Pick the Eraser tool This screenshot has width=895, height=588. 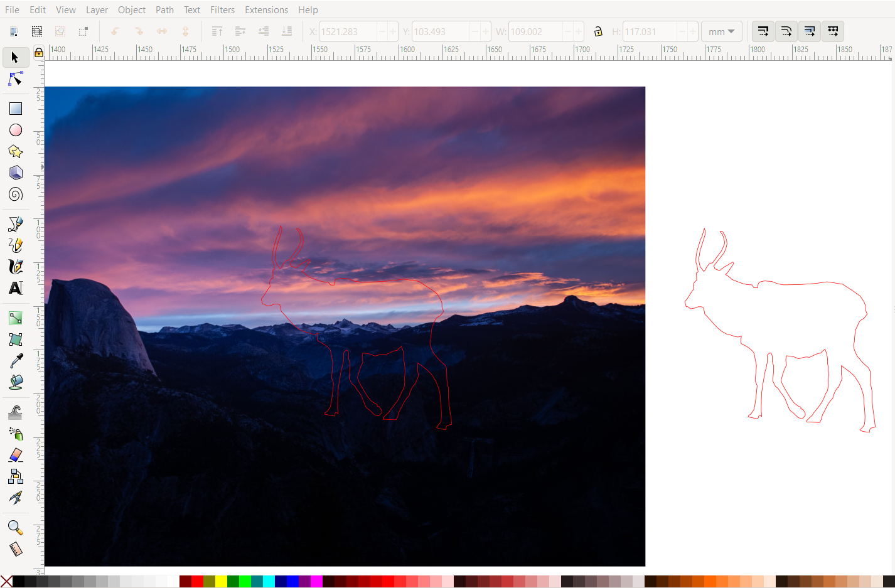tap(16, 455)
